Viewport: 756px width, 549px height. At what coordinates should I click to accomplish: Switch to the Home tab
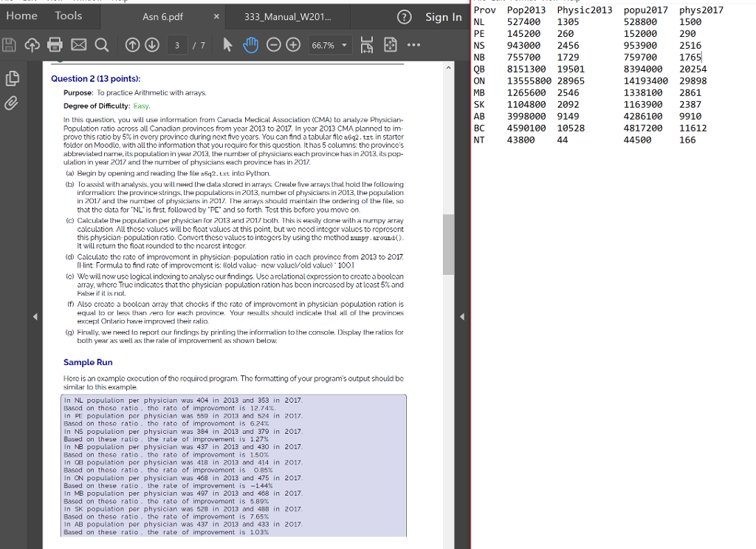[22, 16]
